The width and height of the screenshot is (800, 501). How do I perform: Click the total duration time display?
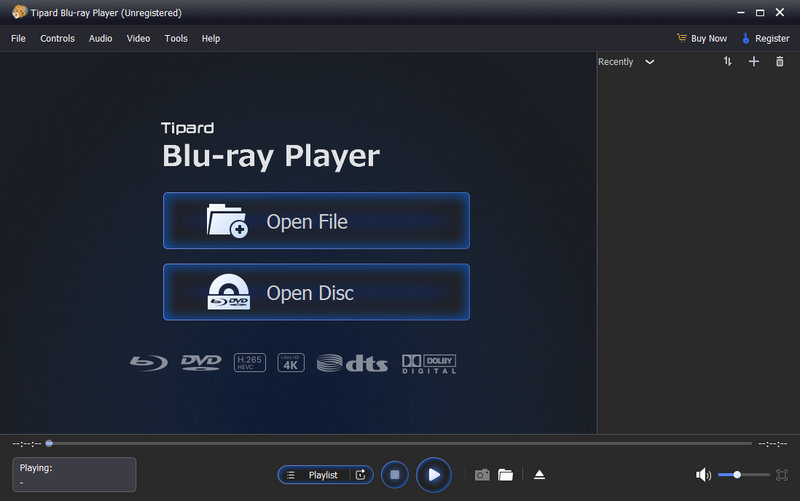coord(772,444)
